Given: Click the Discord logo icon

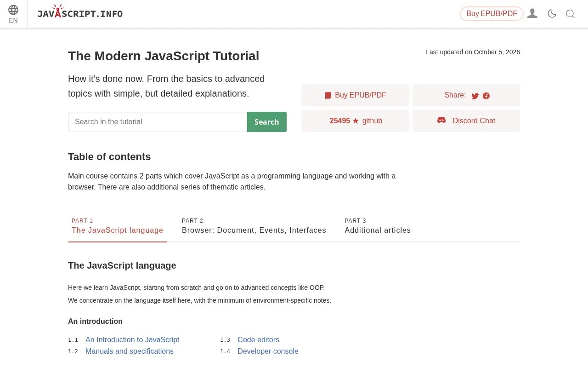Looking at the screenshot, I should (441, 120).
